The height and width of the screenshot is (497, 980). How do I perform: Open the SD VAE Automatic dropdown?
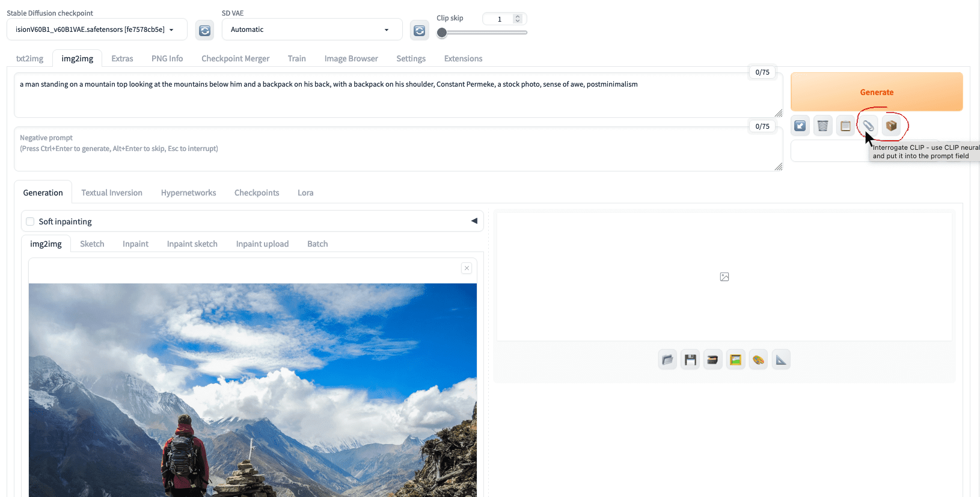point(312,29)
